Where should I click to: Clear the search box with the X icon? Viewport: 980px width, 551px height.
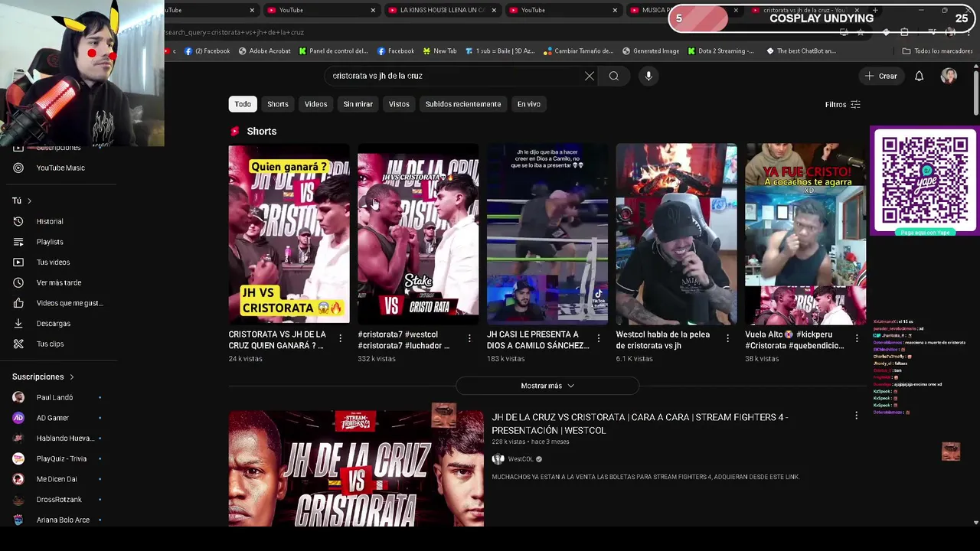(x=590, y=76)
